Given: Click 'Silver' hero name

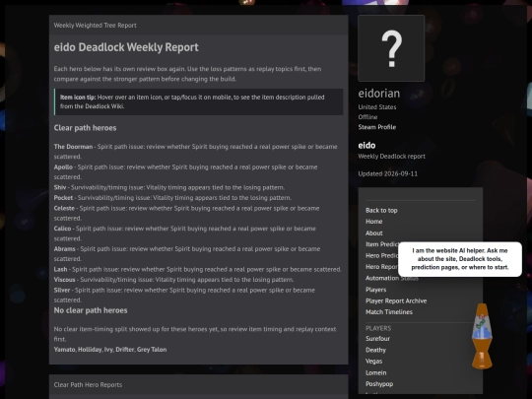Looking at the screenshot, I should 62,290.
